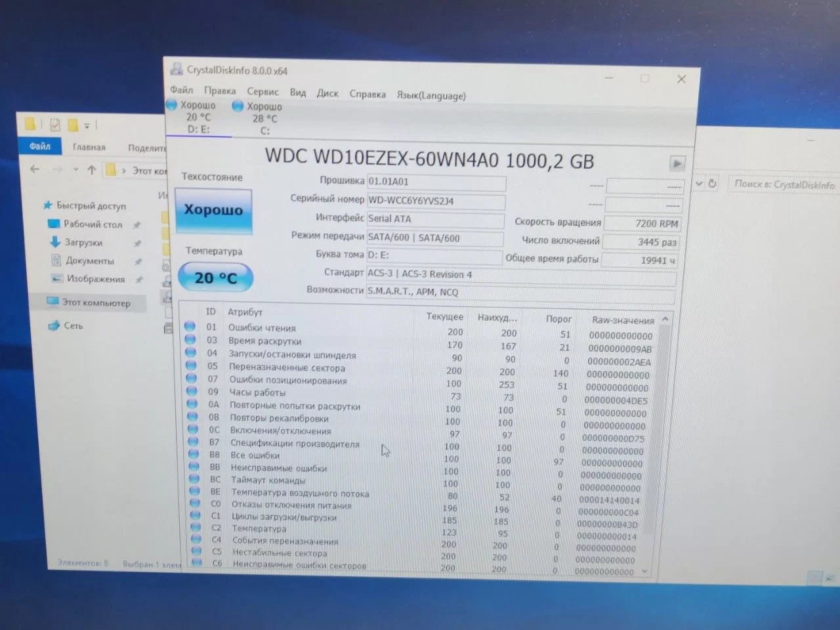
Task: Click status icon for Часы работы row
Action: [192, 390]
